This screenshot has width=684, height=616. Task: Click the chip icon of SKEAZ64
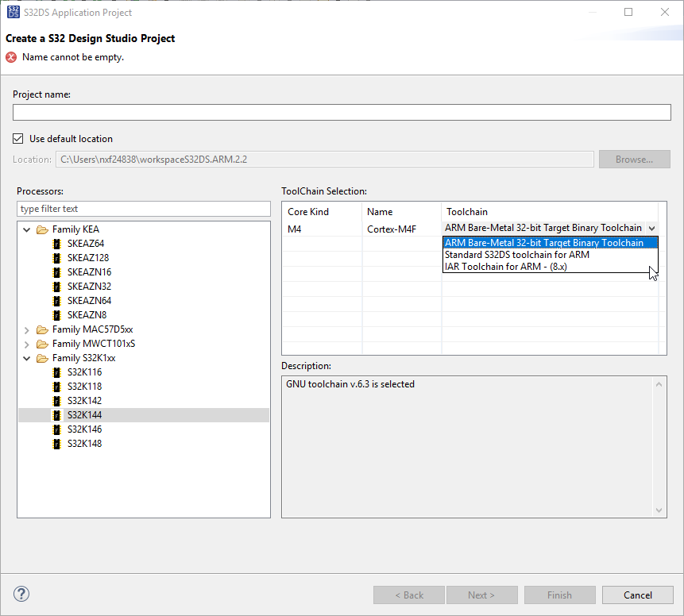pyautogui.click(x=56, y=244)
